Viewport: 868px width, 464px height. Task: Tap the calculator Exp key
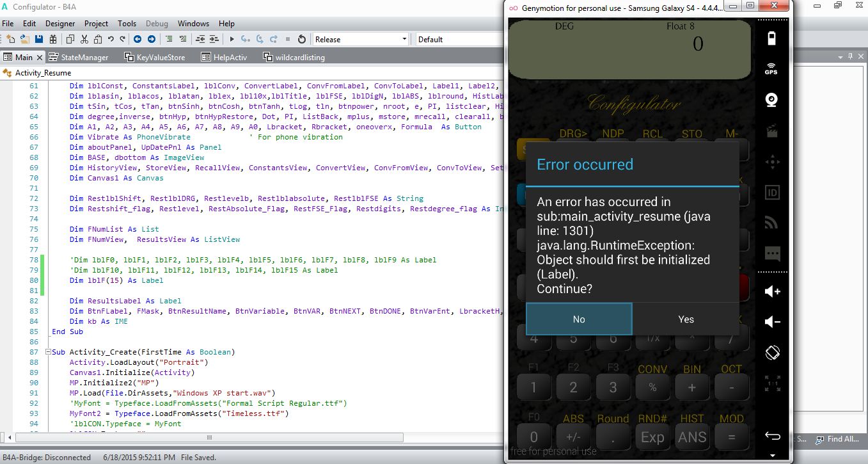point(652,437)
